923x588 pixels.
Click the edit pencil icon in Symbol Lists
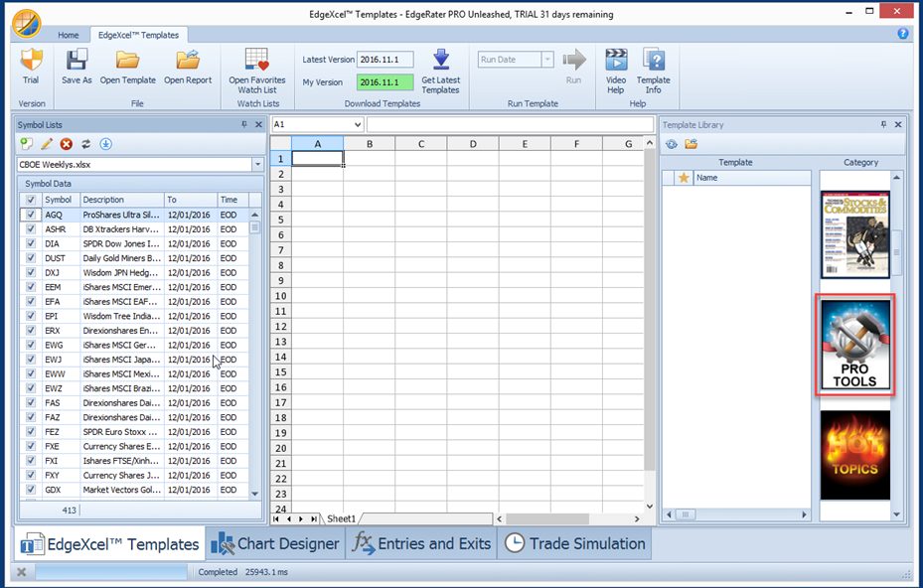tap(47, 144)
